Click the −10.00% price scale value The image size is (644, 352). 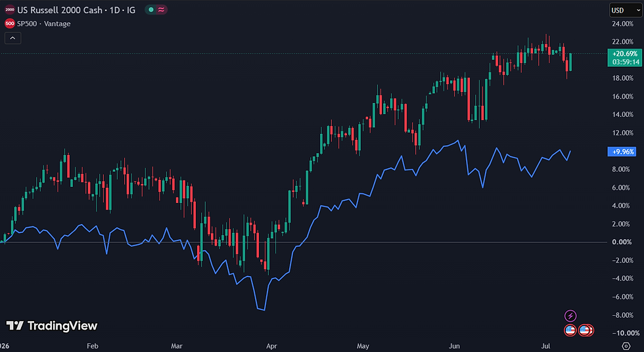624,333
